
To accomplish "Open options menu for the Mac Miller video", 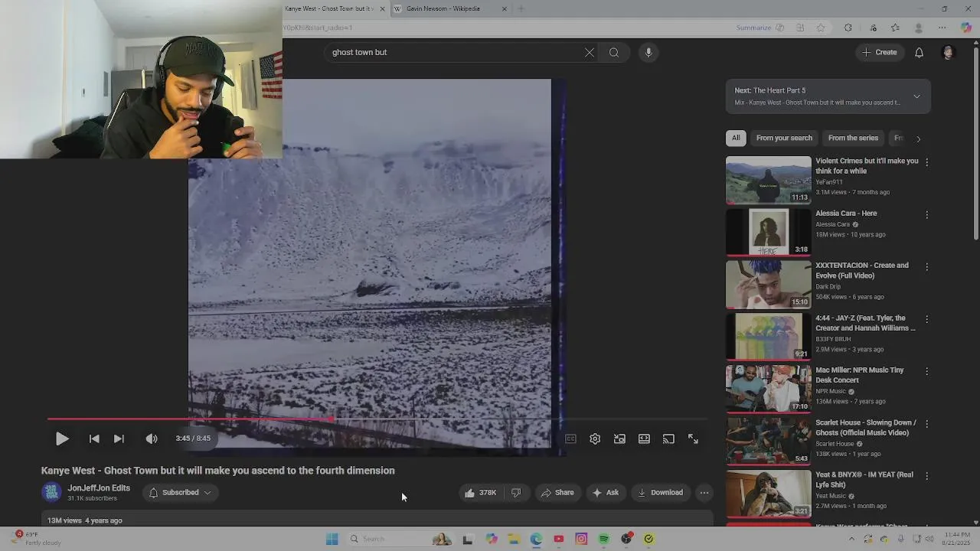I will (926, 371).
